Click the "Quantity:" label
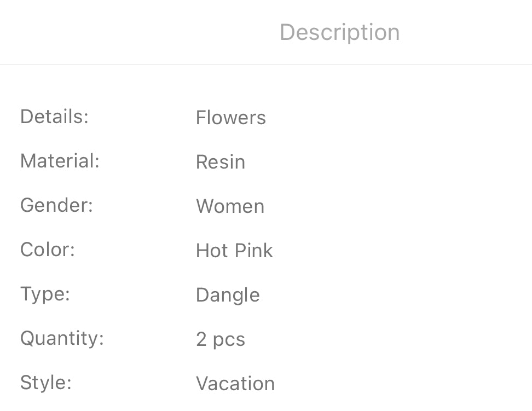This screenshot has width=532, height=411. (62, 338)
